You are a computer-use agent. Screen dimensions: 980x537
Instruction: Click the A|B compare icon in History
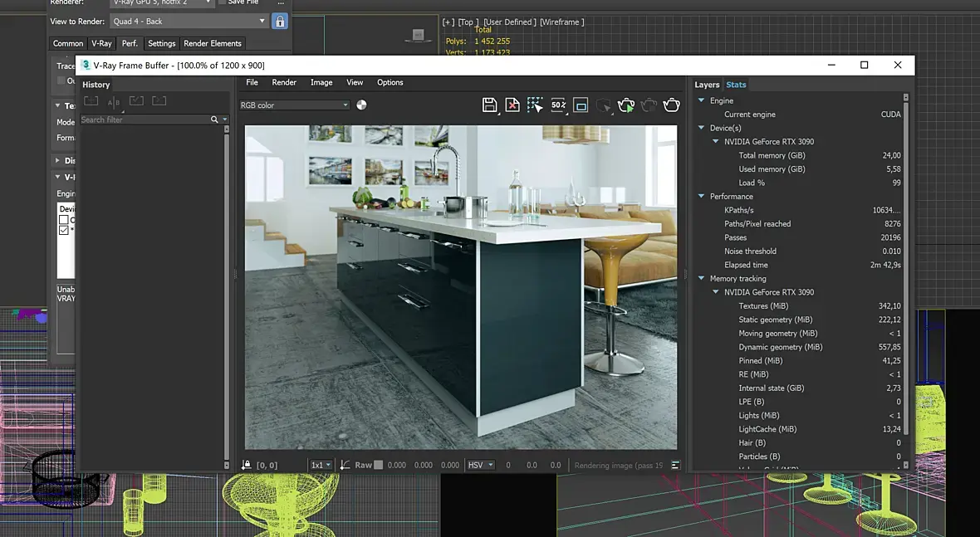pos(114,102)
